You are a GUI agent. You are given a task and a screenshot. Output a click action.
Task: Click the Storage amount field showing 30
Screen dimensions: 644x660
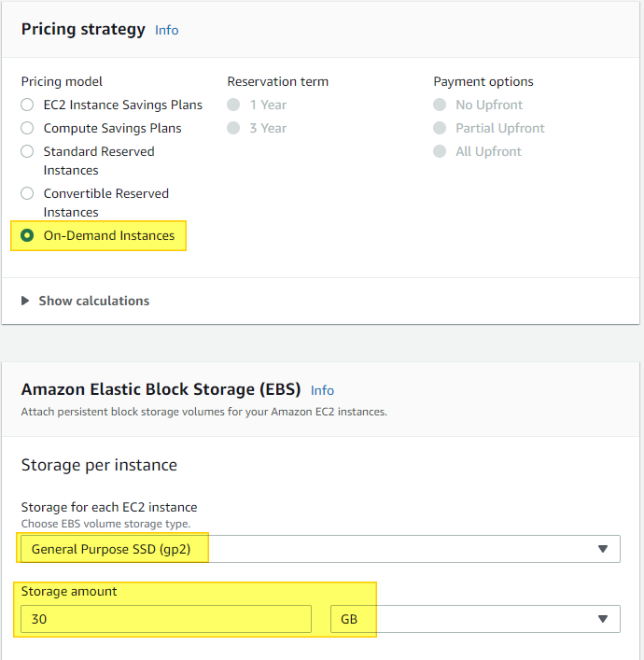[x=166, y=619]
